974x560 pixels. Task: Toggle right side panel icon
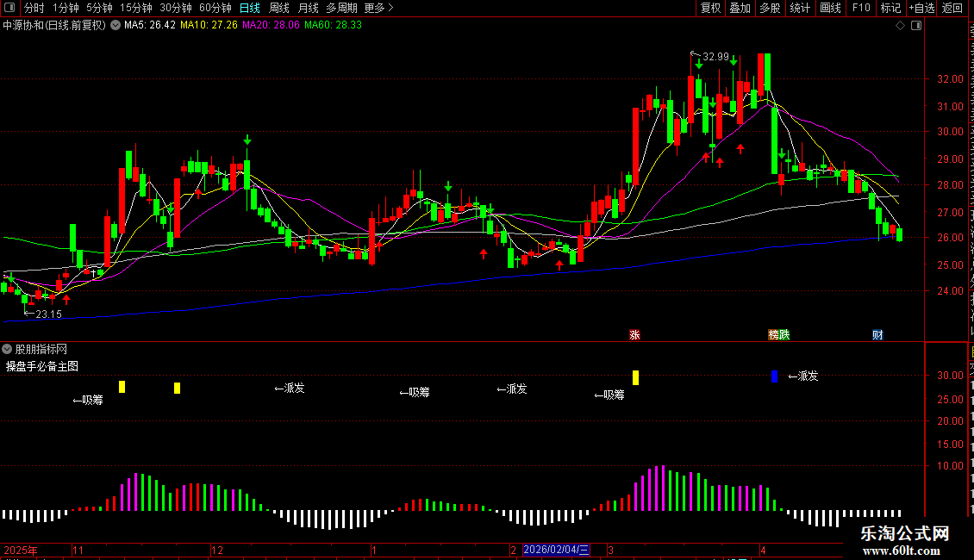pyautogui.click(x=916, y=25)
